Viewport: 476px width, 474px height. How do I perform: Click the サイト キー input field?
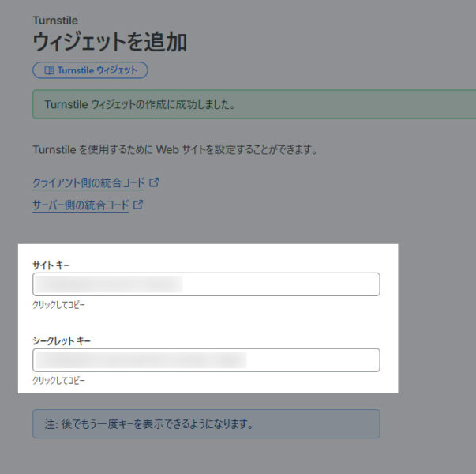click(205, 284)
